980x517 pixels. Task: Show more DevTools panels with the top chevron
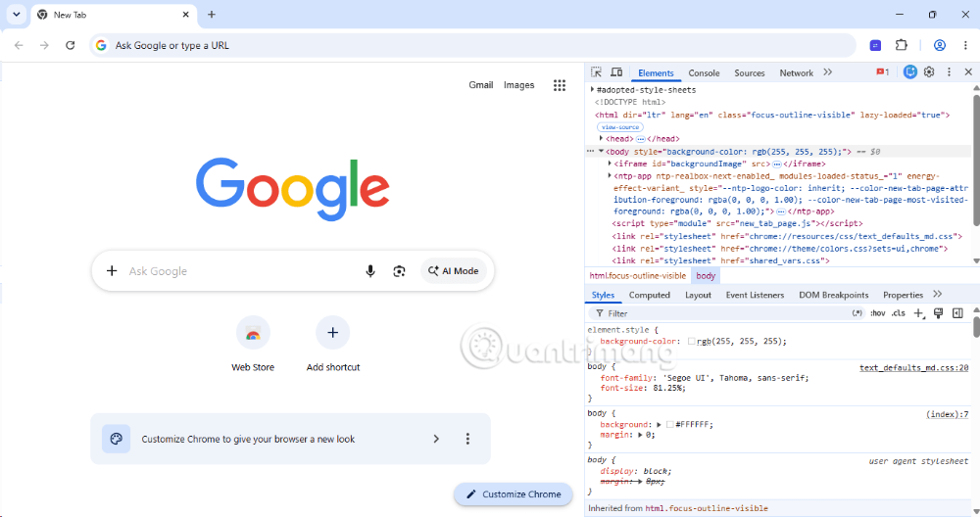click(827, 72)
